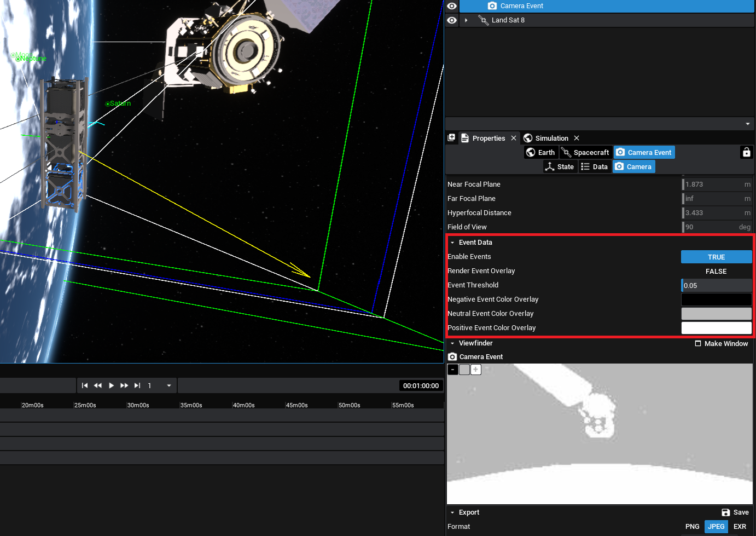Viewport: 756px width, 536px height.
Task: Jump to the end of the timeline
Action: click(137, 385)
